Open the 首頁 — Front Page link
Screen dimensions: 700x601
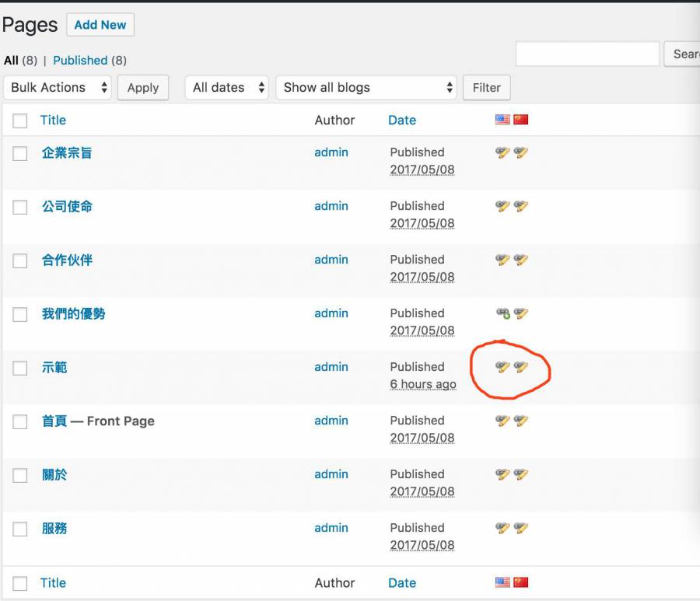tap(98, 421)
